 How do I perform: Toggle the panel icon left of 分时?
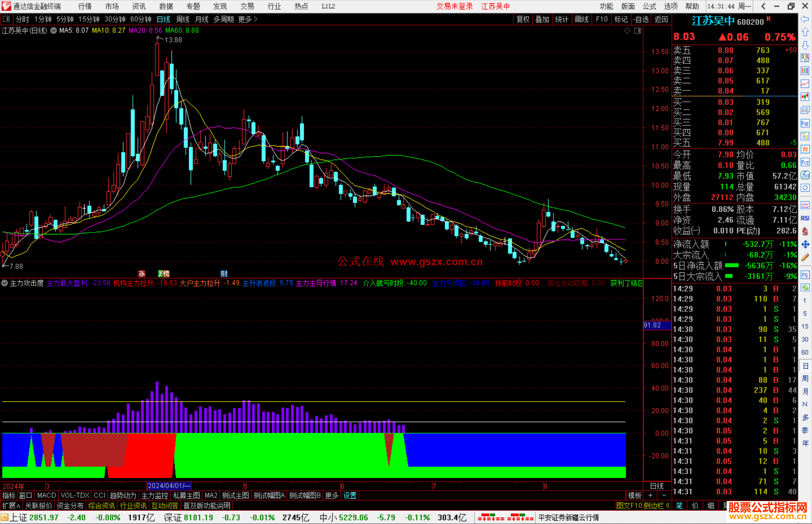point(6,19)
